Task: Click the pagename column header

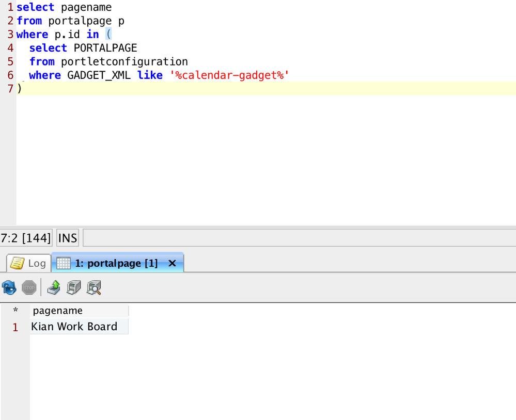Action: 79,311
